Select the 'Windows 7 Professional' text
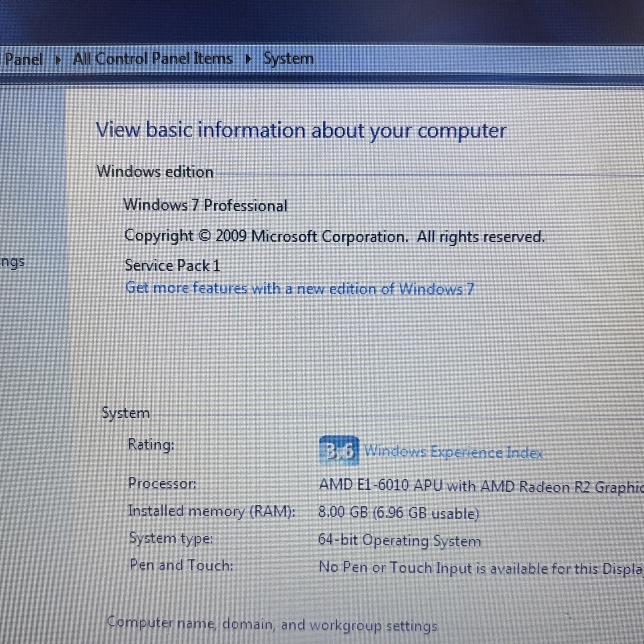Viewport: 644px width, 644px height. [x=205, y=205]
